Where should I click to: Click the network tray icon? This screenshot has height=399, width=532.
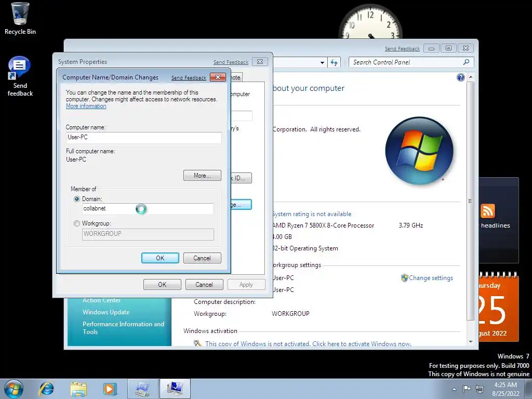click(x=480, y=389)
